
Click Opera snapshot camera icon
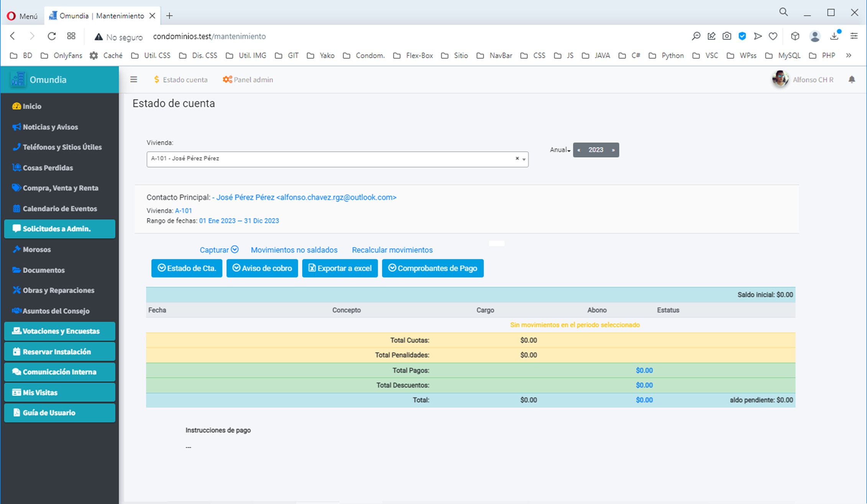coord(727,36)
